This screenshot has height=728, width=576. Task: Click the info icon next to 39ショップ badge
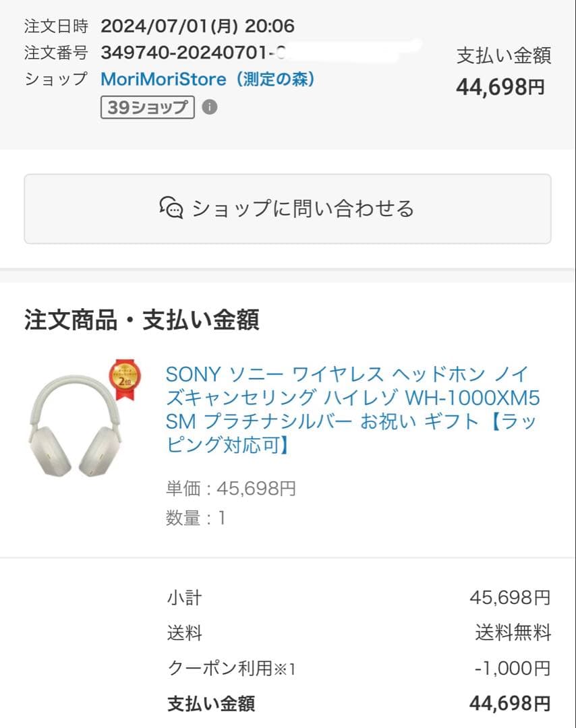[210, 108]
